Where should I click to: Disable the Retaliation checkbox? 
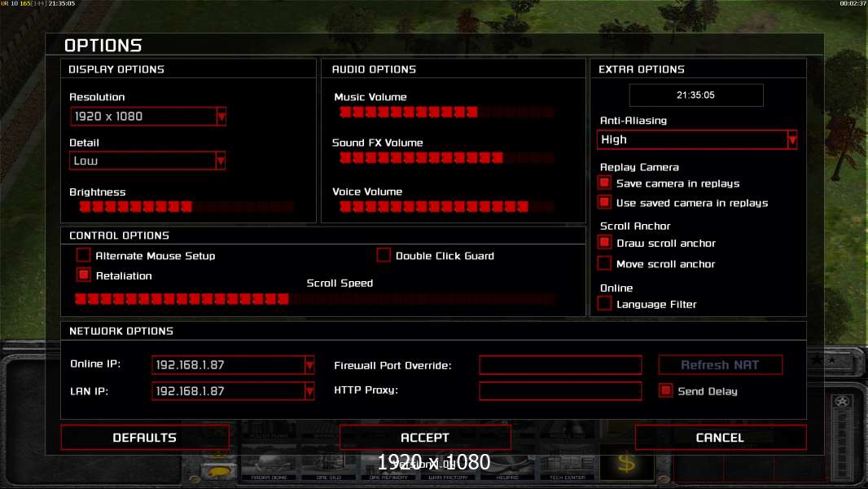pos(83,275)
